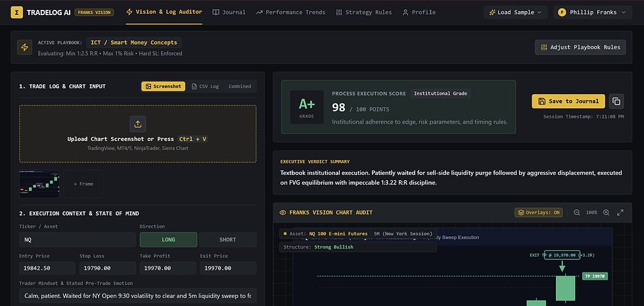
Task: Open the Phillip Franks account menu
Action: [x=593, y=13]
